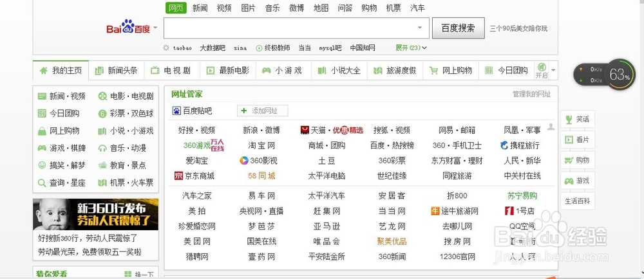The height and width of the screenshot is (279, 644).
Task: Click the home icon in 我的主页 tab
Action: 44,71
